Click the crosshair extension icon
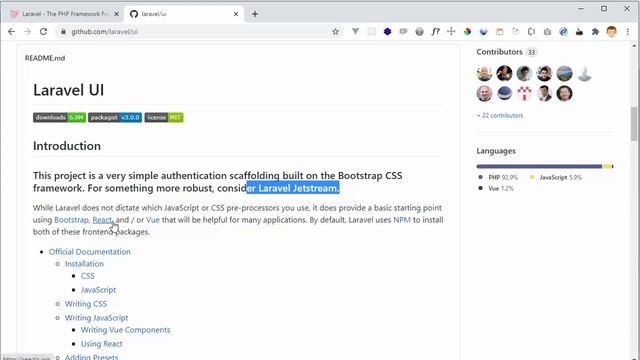This screenshot has width=640, height=360. 451,31
